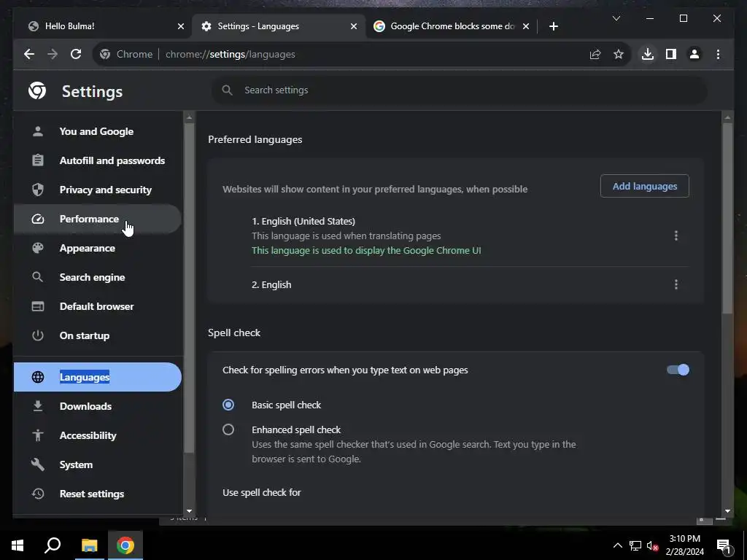Click the On startup power icon
Viewport: 747px width, 560px height.
(x=38, y=335)
